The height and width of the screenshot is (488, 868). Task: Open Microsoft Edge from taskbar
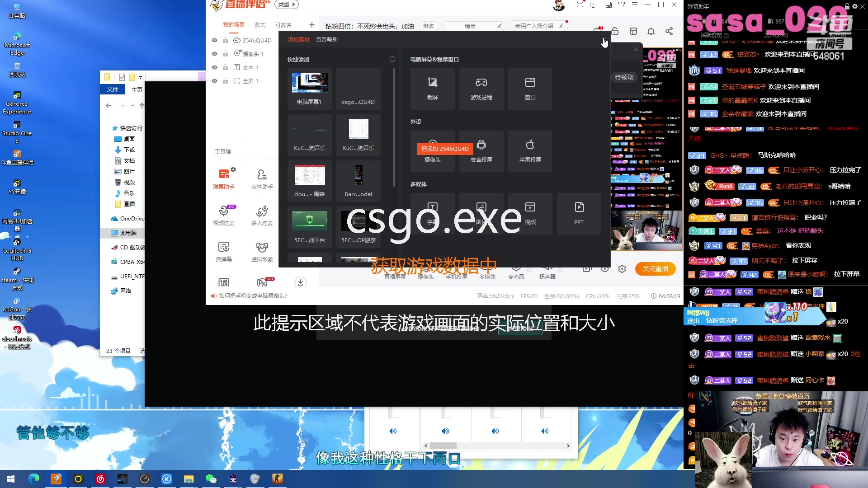coord(34,479)
